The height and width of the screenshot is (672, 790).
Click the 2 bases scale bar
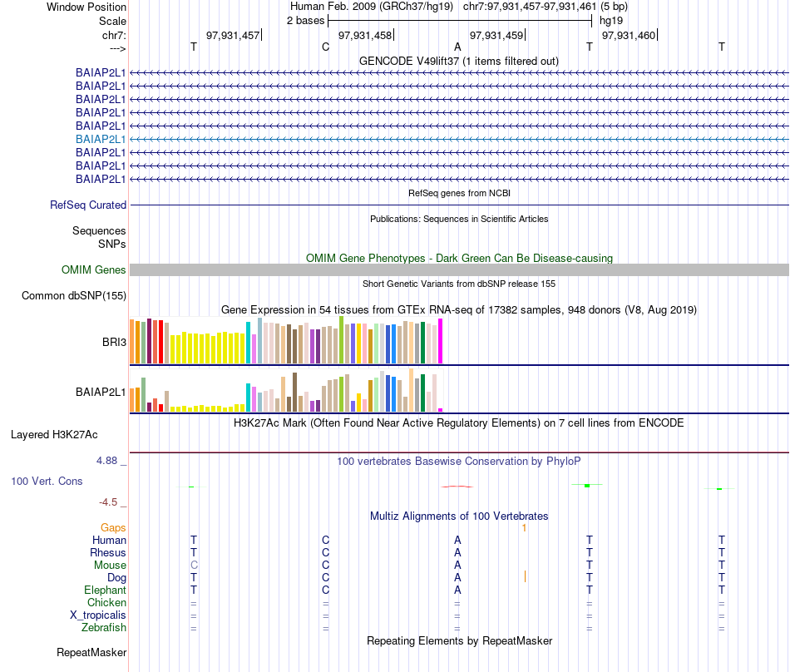[460, 21]
